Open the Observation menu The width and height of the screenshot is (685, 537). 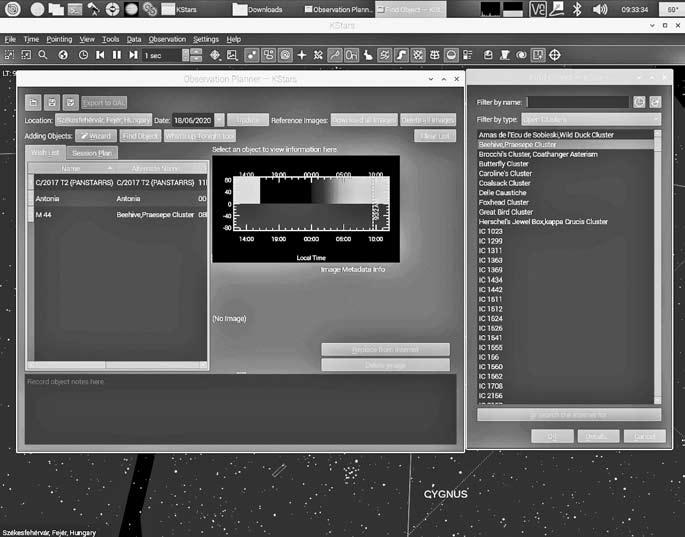pos(167,39)
